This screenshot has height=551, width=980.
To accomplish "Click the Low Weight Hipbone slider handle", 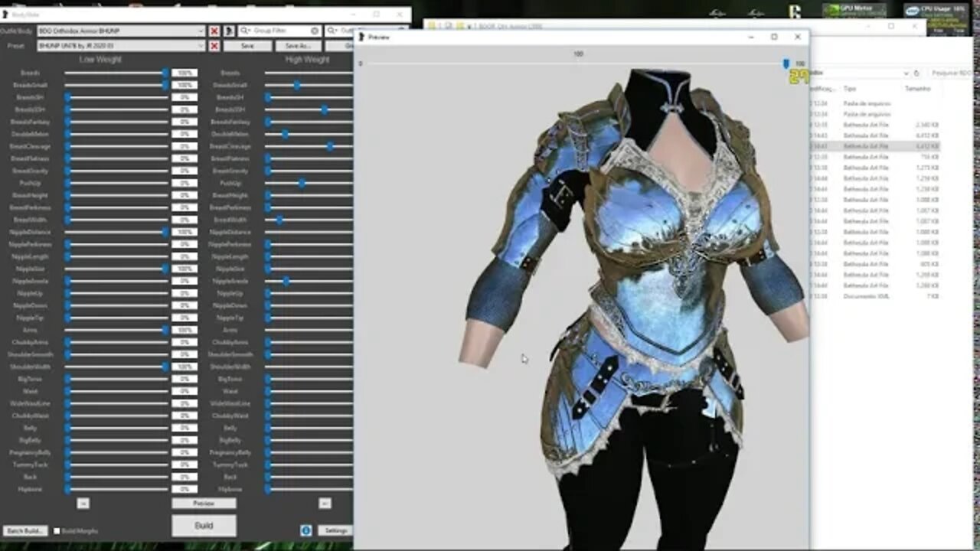I will pyautogui.click(x=67, y=489).
